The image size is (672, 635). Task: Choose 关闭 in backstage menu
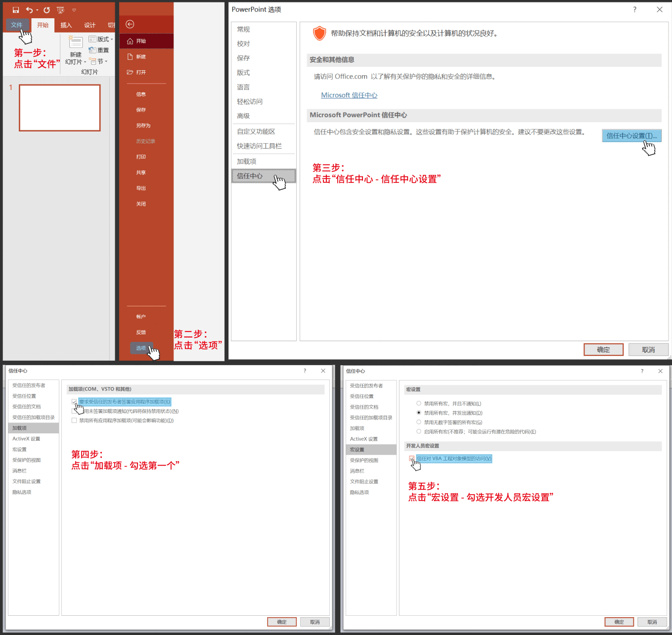[141, 204]
